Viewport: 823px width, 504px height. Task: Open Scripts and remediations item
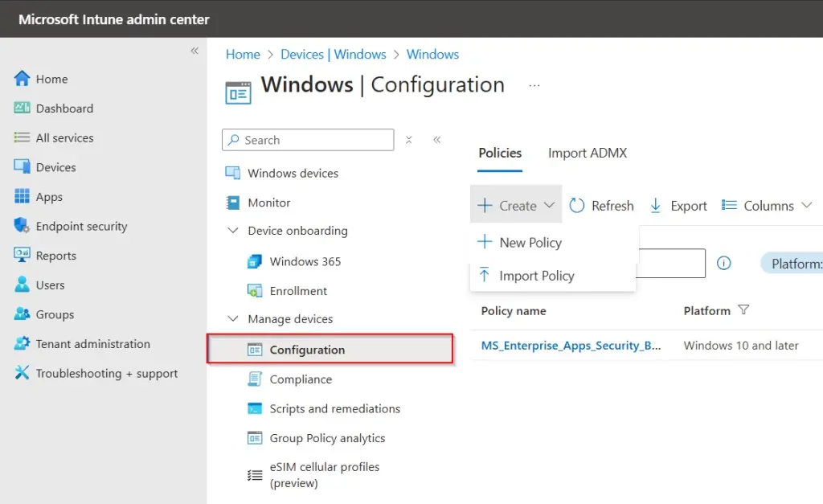[x=334, y=409]
